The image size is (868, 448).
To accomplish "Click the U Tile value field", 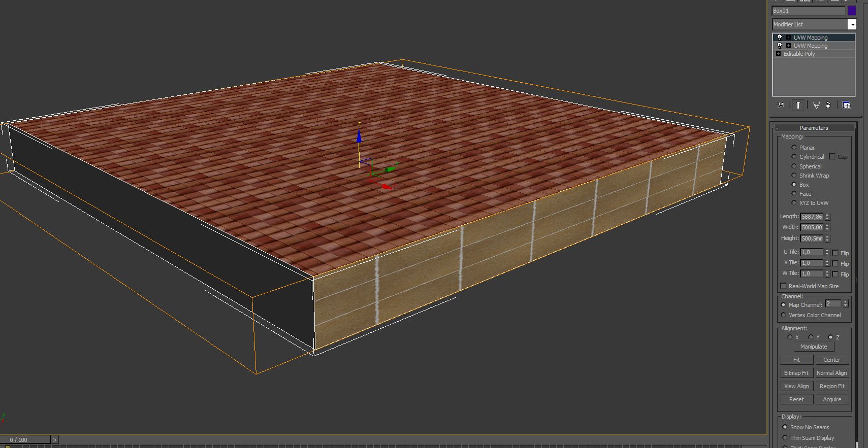I will point(812,252).
